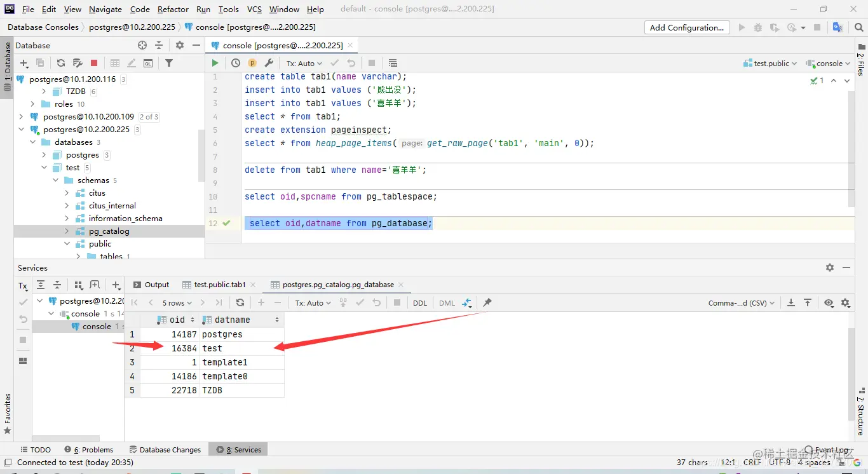The image size is (868, 474).
Task: Add a row in the result grid
Action: coord(261,303)
